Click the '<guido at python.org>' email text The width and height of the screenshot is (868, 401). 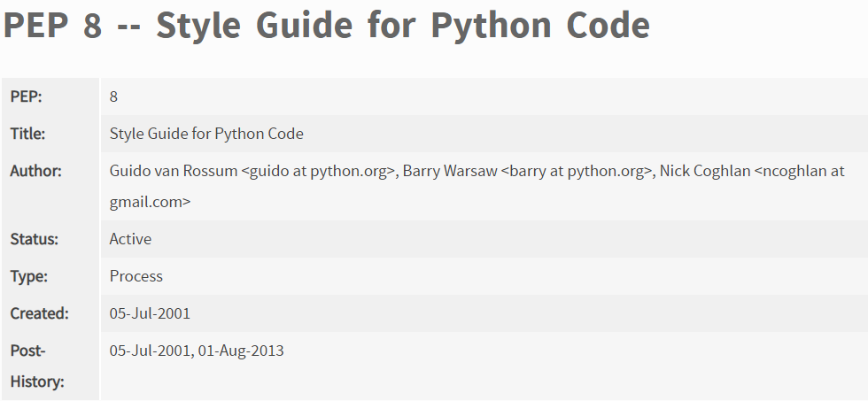click(318, 170)
